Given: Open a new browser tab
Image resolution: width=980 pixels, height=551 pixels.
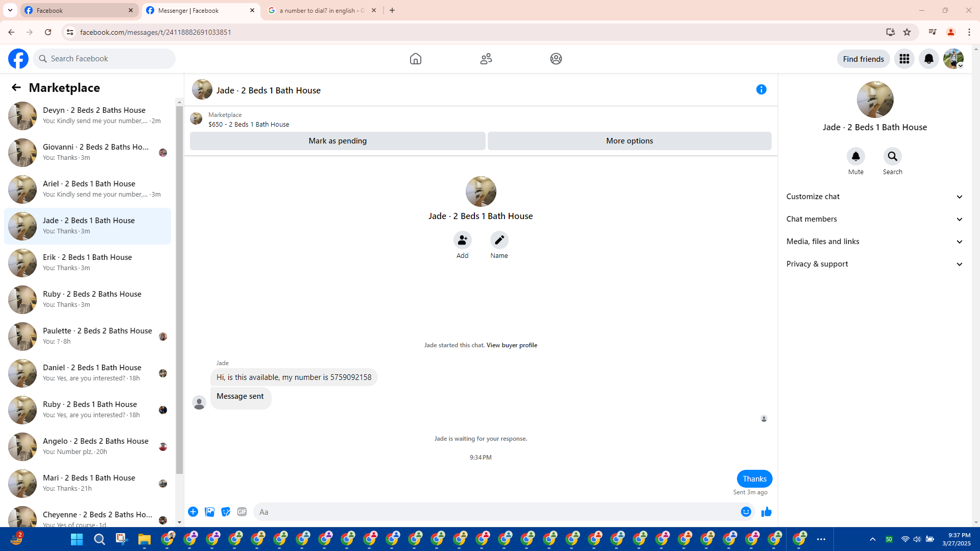Looking at the screenshot, I should pyautogui.click(x=392, y=10).
